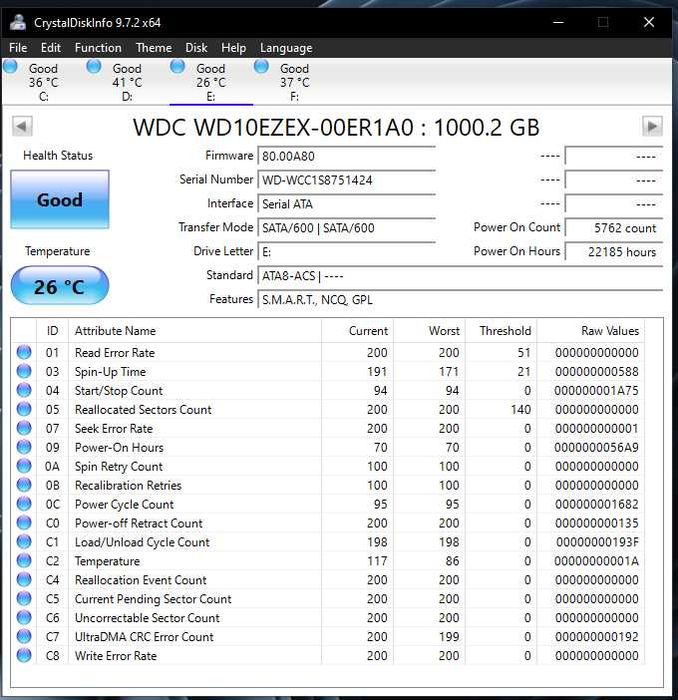Viewport: 678px width, 700px height.
Task: Click the Interface field Serial ATA
Action: (x=346, y=204)
